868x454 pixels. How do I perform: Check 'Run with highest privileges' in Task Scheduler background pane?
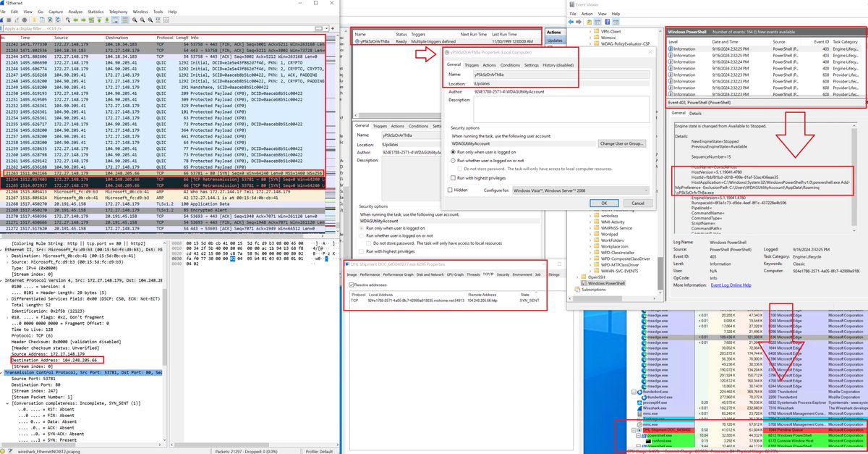pyautogui.click(x=361, y=251)
